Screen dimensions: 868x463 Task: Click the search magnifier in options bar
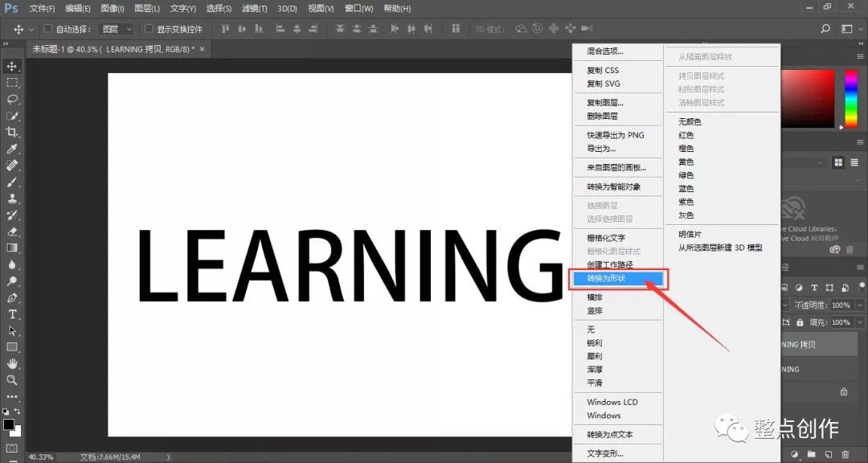tap(825, 29)
